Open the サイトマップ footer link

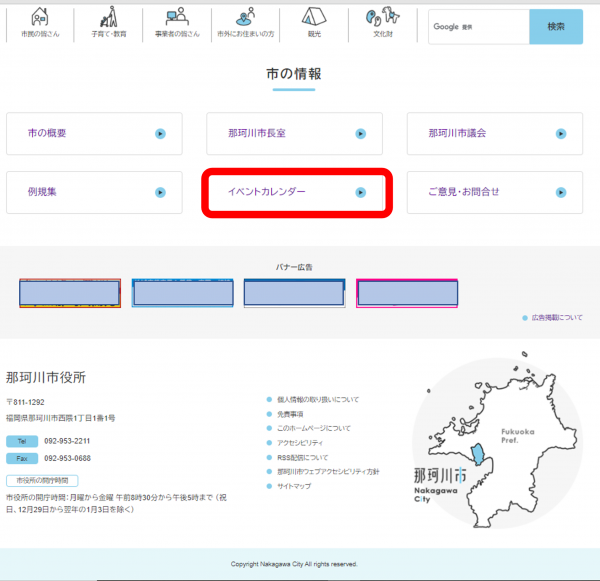[x=294, y=486]
